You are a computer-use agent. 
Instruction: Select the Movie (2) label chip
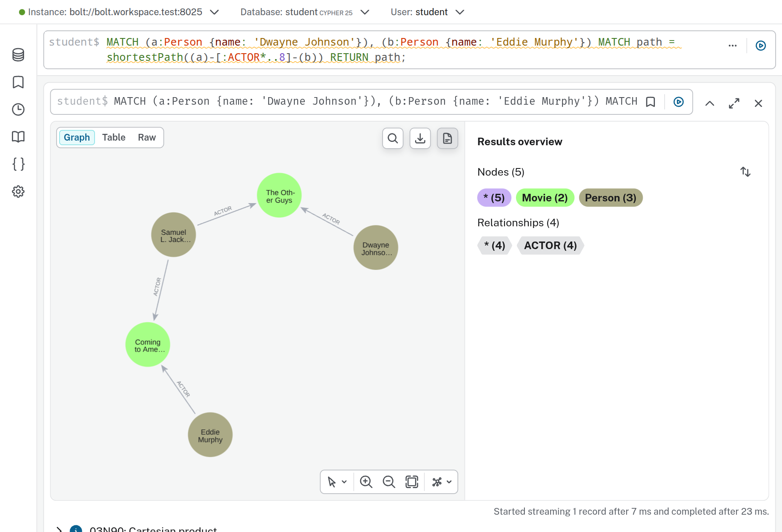click(545, 198)
